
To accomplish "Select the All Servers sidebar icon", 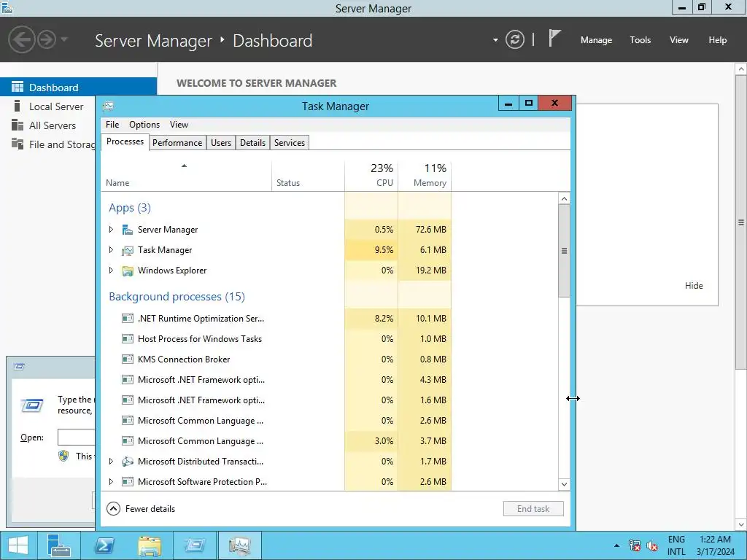I will point(18,125).
